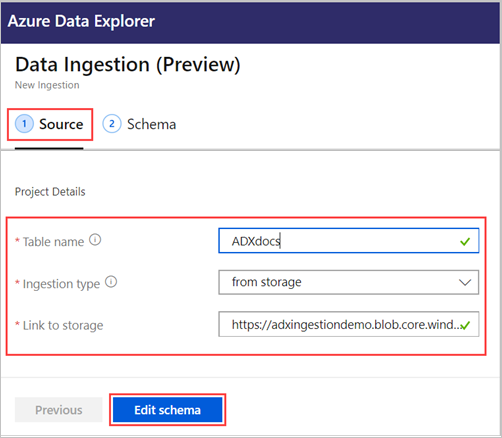The height and width of the screenshot is (438, 502).
Task: Click the Edit schema button
Action: (168, 410)
